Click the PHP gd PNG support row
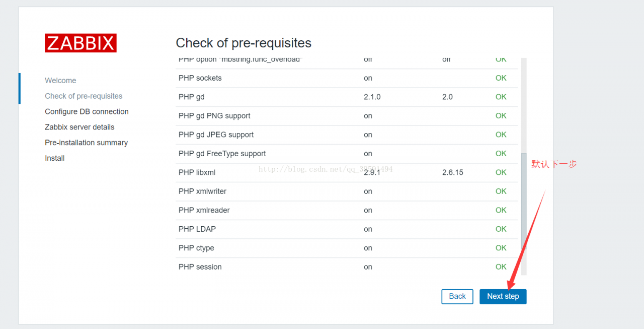Image resolution: width=644 pixels, height=329 pixels. coord(214,116)
